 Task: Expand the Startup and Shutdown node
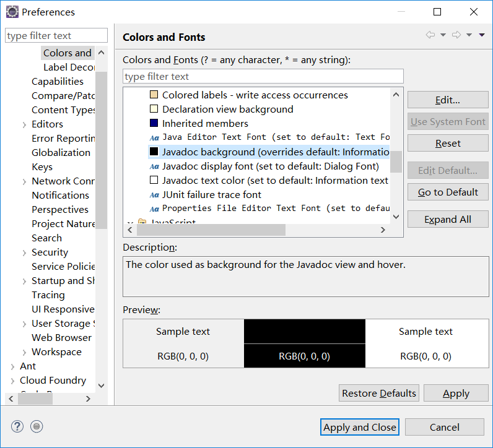click(x=24, y=281)
